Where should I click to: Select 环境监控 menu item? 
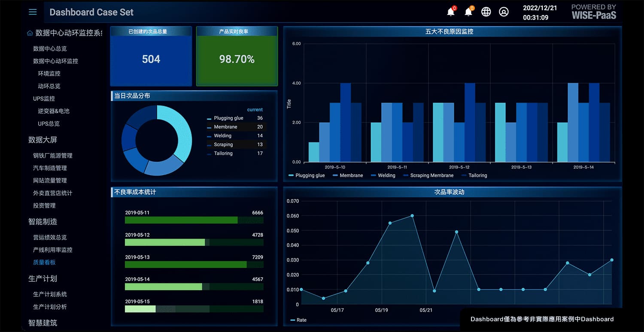point(49,73)
